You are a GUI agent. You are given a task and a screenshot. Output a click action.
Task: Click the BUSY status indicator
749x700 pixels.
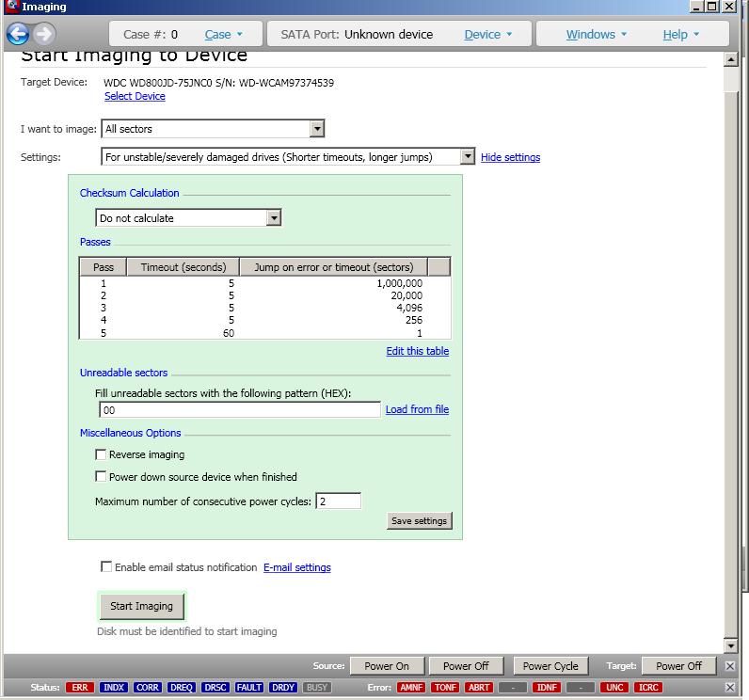[x=317, y=687]
